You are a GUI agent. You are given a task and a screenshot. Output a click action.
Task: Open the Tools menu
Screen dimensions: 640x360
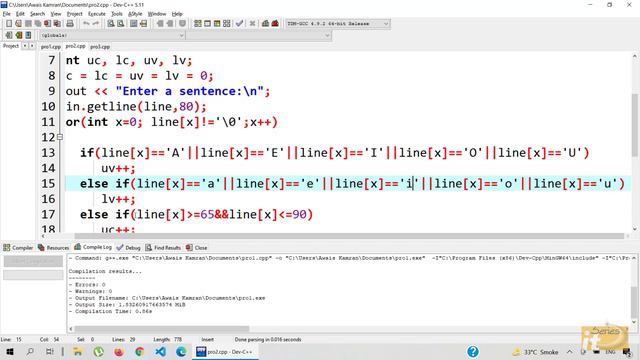tap(117, 14)
